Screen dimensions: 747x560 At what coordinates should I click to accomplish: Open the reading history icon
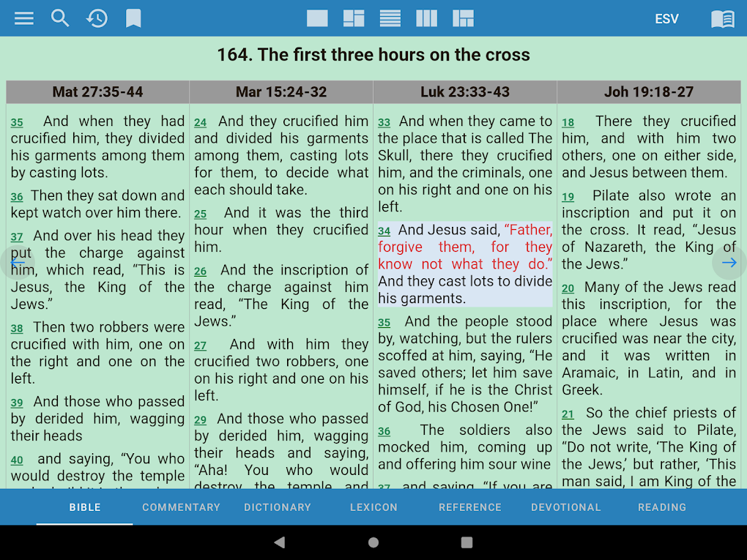[97, 18]
